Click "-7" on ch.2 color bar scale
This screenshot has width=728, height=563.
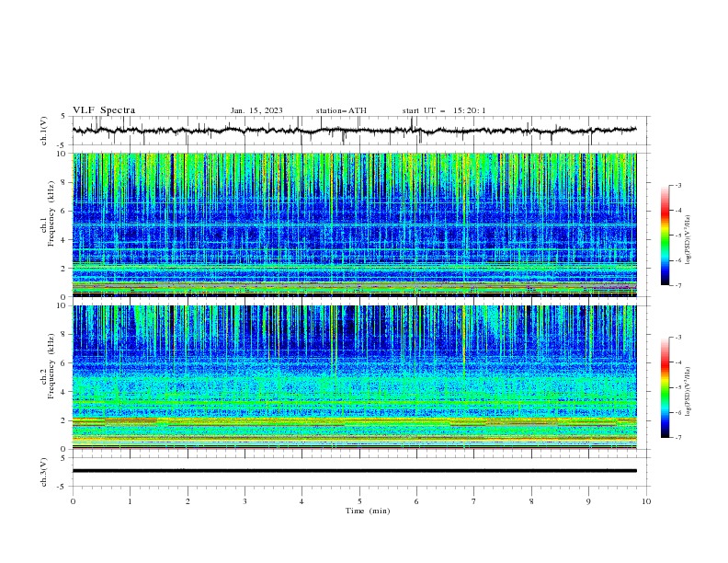(677, 438)
